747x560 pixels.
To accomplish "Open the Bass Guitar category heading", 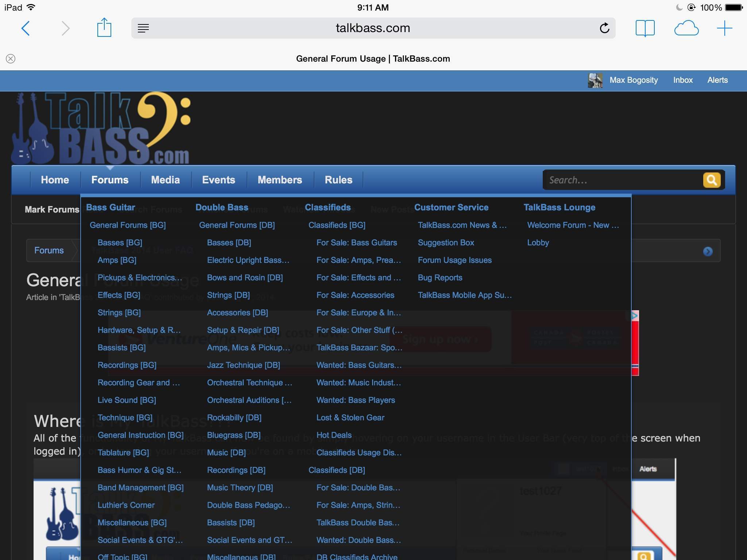I will (x=111, y=207).
